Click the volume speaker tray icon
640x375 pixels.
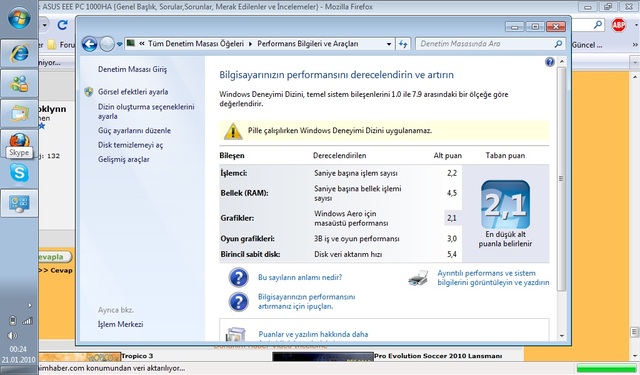(x=12, y=335)
